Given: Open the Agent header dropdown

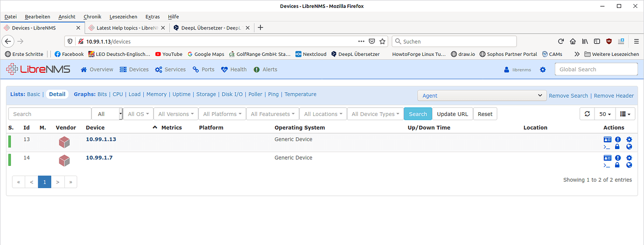Looking at the screenshot, I should [x=482, y=95].
